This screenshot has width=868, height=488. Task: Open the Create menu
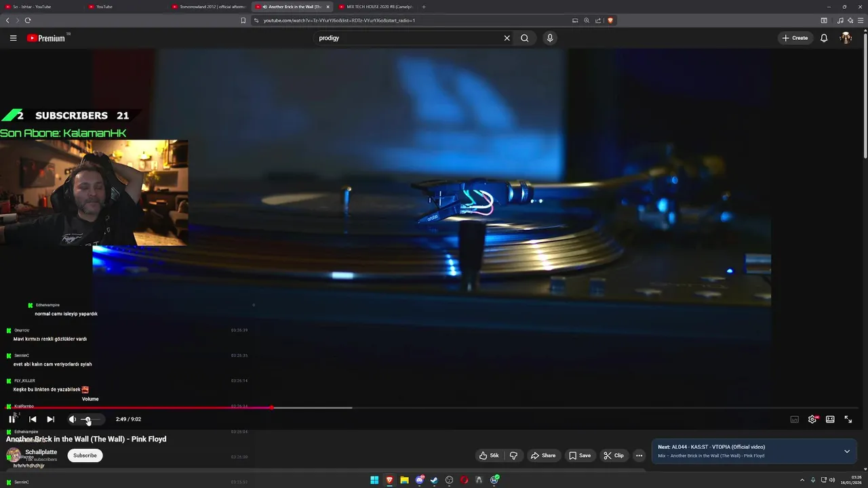795,38
